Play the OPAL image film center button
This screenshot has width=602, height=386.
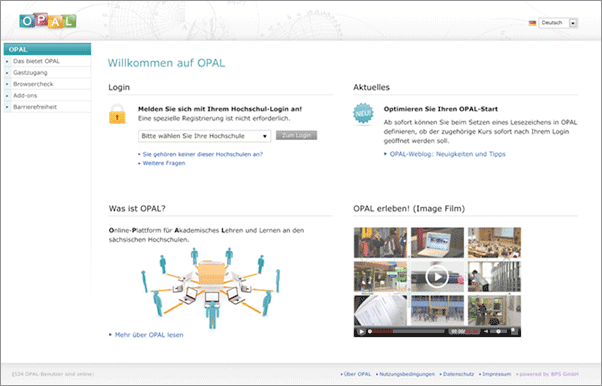click(x=437, y=276)
